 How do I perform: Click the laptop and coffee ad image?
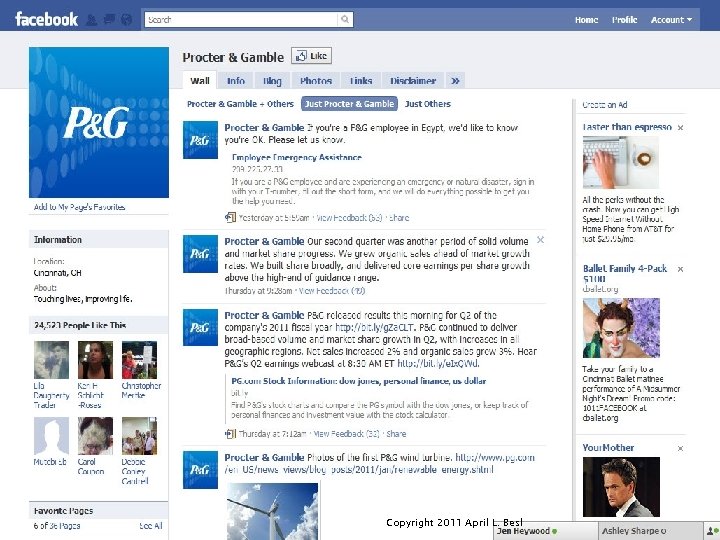620,163
